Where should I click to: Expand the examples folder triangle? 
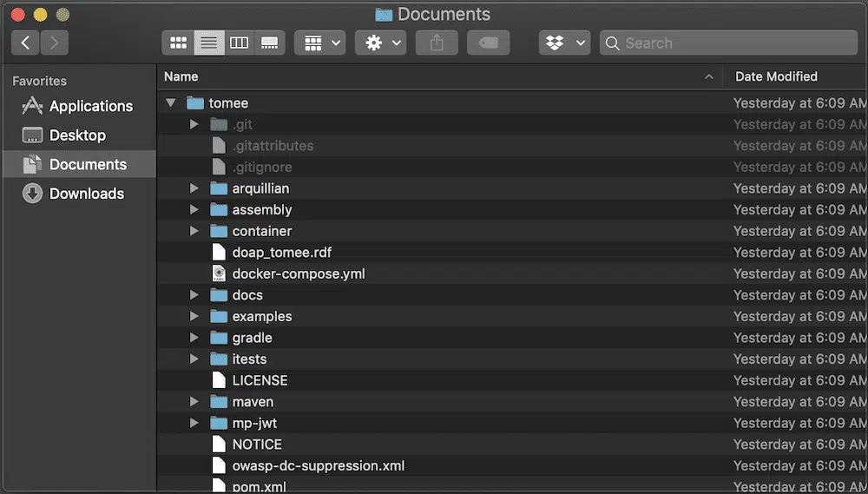coord(194,317)
